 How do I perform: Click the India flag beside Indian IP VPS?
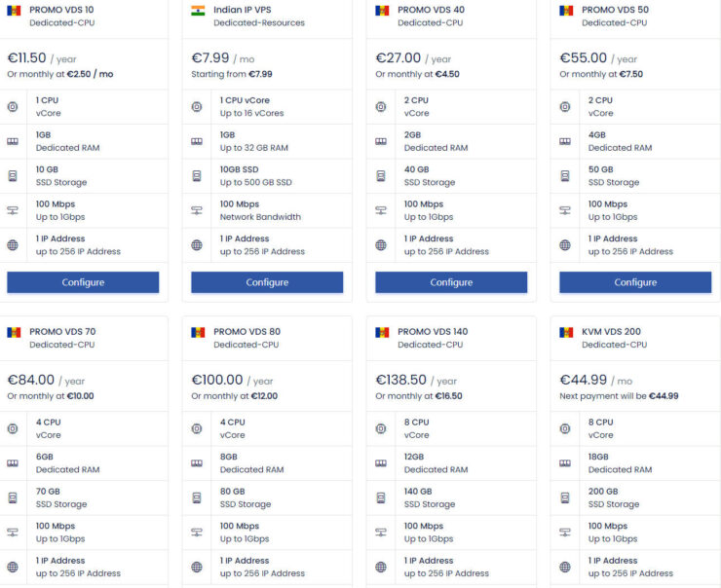click(198, 10)
